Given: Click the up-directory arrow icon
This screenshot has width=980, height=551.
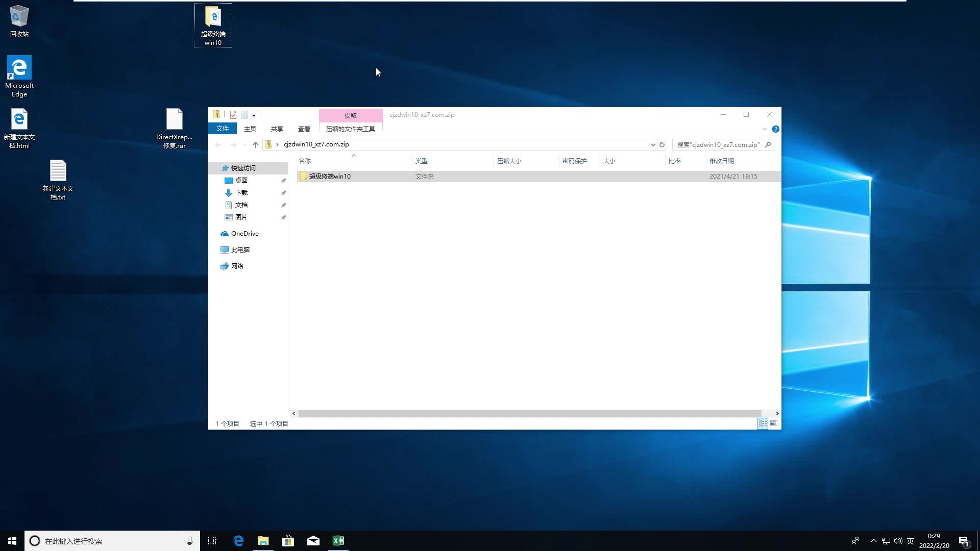Looking at the screenshot, I should [256, 144].
